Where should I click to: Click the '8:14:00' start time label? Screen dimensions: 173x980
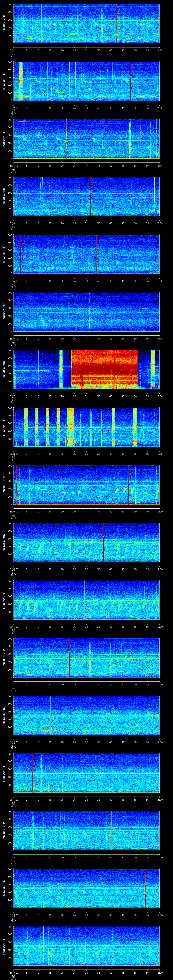click(14, 800)
